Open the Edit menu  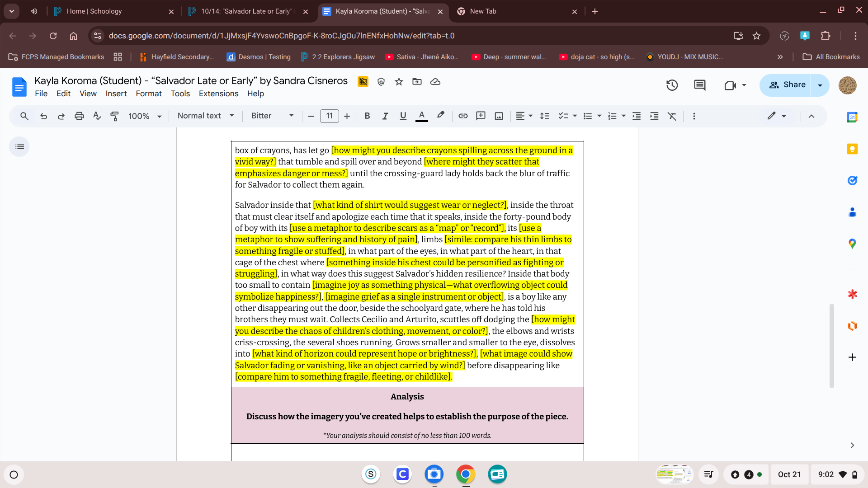pyautogui.click(x=63, y=94)
